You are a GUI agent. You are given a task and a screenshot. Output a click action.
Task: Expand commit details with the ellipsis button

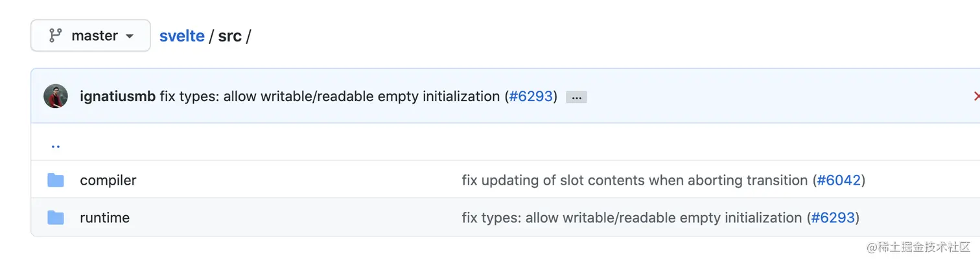coord(576,97)
